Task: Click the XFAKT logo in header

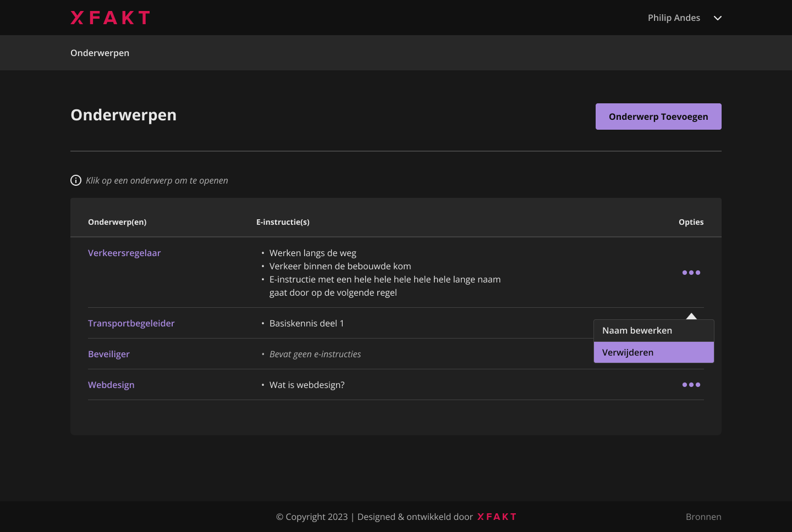Action: click(x=110, y=18)
